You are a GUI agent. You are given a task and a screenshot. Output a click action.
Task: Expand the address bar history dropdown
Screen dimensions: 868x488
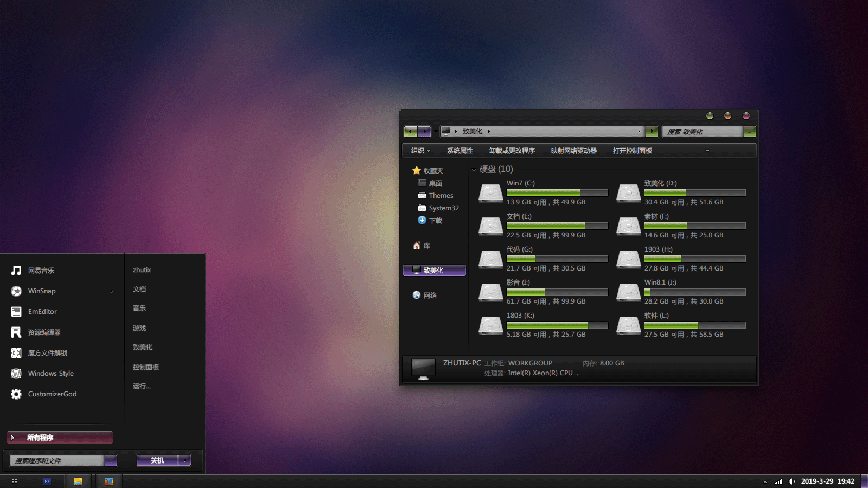pyautogui.click(x=639, y=131)
